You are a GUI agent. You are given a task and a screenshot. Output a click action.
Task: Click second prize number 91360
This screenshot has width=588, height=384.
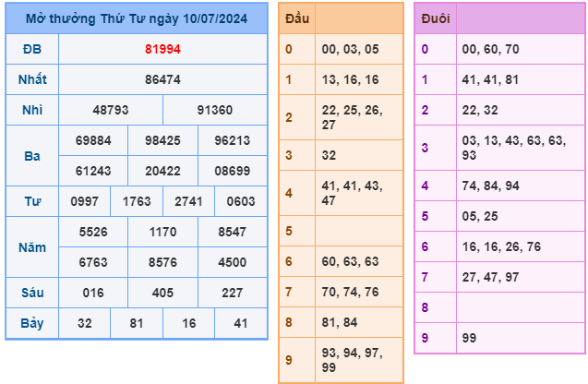point(215,110)
